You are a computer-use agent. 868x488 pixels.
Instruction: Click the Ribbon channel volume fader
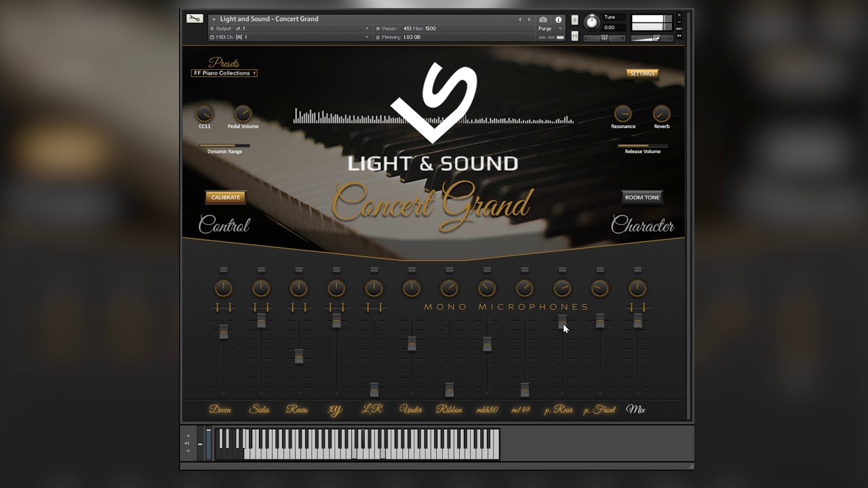[450, 390]
